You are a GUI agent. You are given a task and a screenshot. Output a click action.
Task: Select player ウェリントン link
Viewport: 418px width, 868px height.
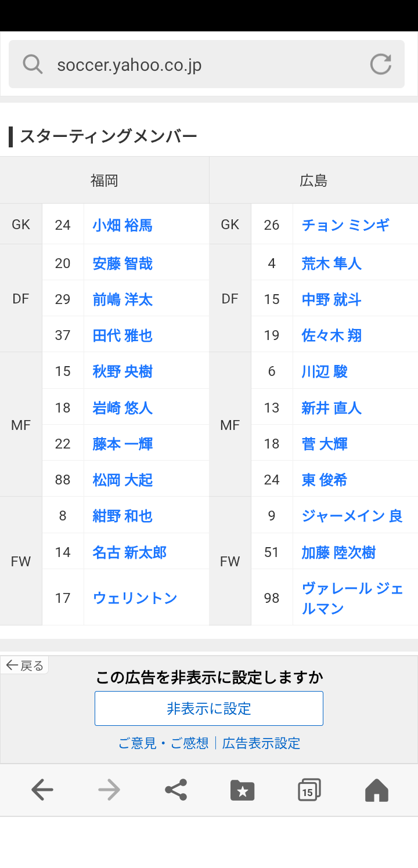pyautogui.click(x=135, y=598)
